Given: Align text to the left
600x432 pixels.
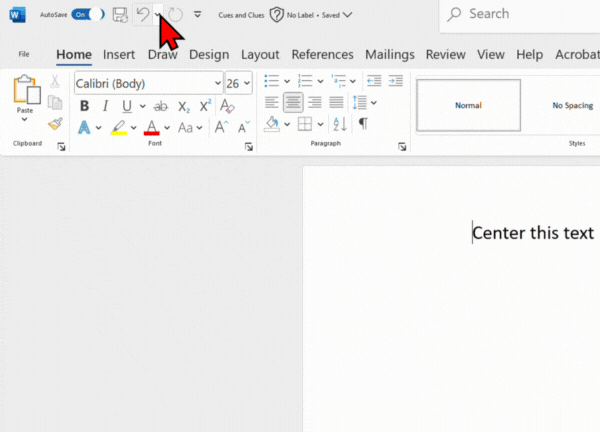Looking at the screenshot, I should tap(272, 102).
